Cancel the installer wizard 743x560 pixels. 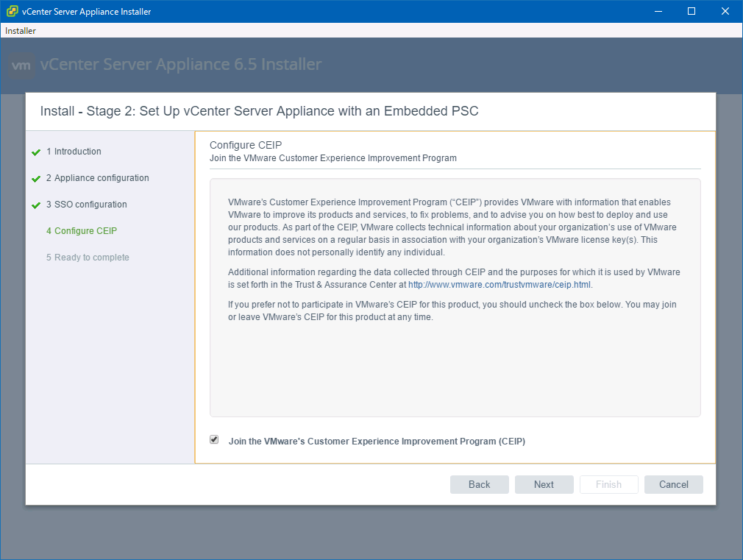[673, 485]
